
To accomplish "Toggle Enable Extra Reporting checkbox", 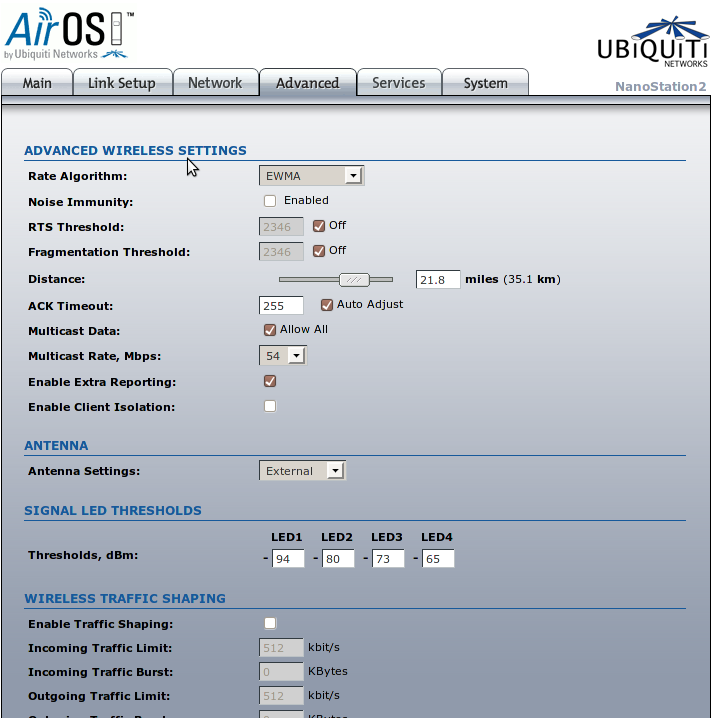I will click(270, 381).
